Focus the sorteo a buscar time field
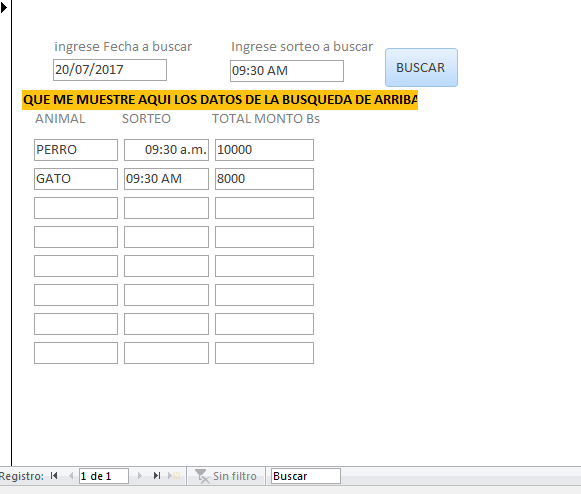Viewport: 581px width, 494px height. 287,71
